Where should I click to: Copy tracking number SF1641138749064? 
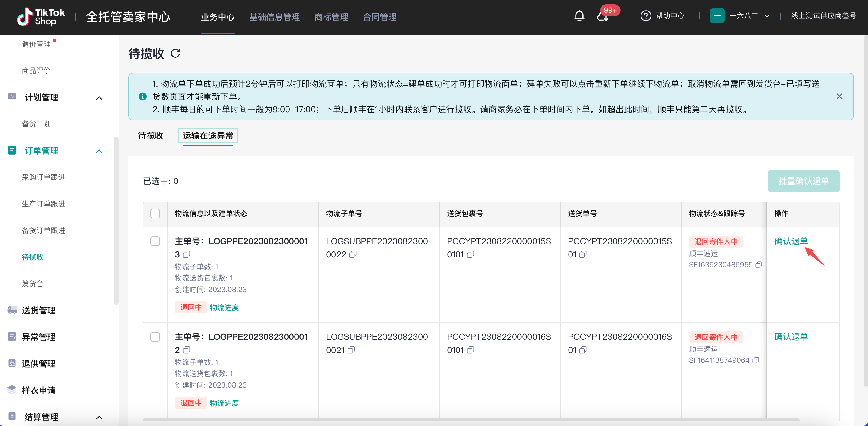[x=755, y=360]
